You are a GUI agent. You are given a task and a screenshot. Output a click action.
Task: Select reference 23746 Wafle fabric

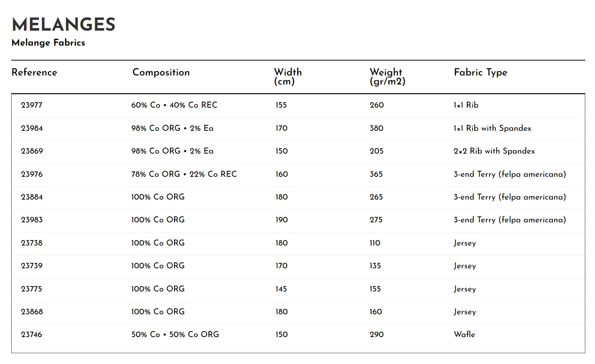[x=298, y=335]
